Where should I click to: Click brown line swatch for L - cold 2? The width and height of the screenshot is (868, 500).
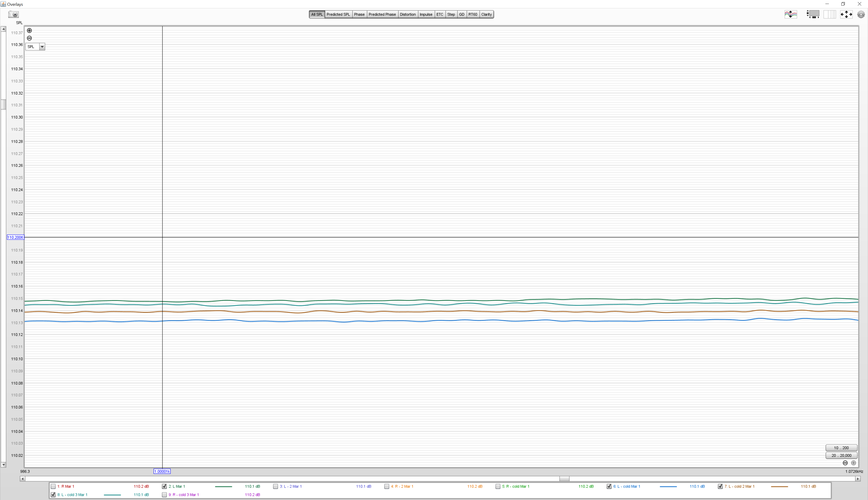point(779,487)
